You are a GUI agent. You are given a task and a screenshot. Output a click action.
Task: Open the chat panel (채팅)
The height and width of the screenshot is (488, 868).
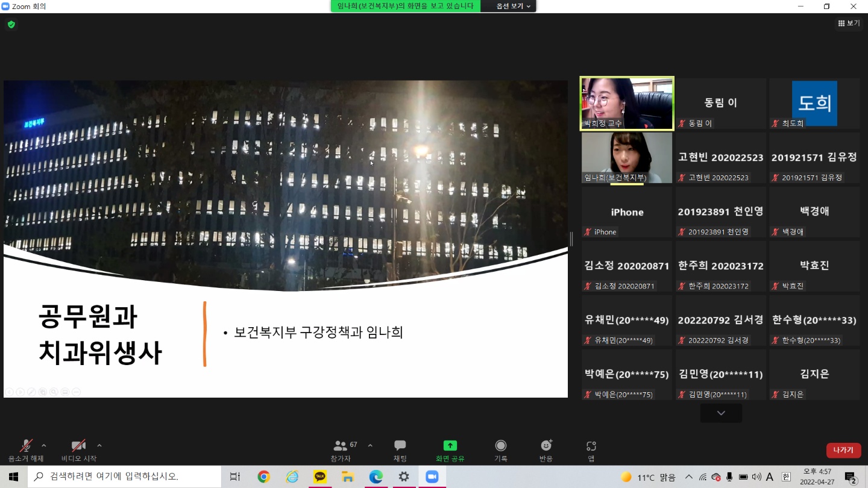click(400, 450)
